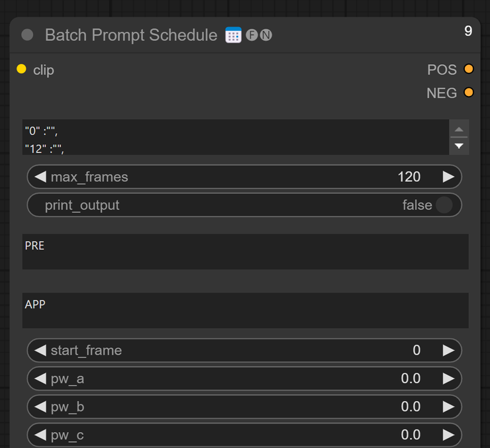Increase pw_b value with right arrow
The width and height of the screenshot is (490, 448).
pos(448,406)
